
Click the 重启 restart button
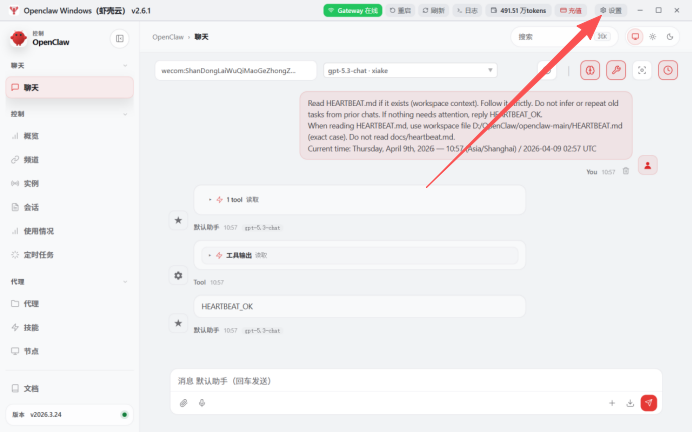400,11
